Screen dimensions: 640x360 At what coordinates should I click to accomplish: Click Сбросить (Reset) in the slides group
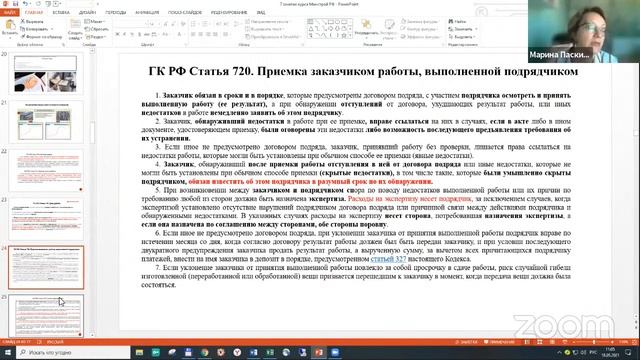click(97, 29)
